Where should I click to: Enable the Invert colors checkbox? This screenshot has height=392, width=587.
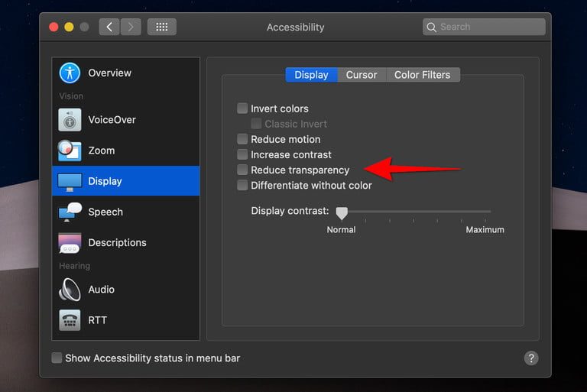click(242, 109)
